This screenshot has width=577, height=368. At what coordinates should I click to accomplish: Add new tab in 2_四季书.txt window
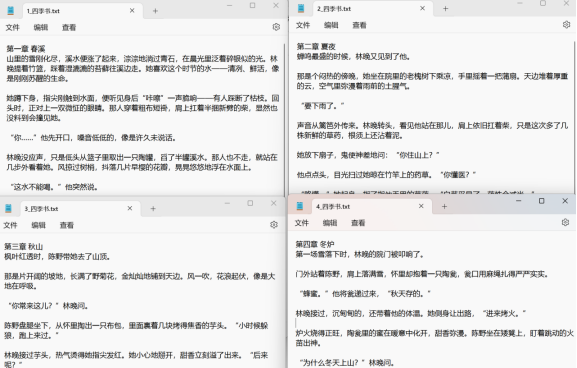point(445,8)
